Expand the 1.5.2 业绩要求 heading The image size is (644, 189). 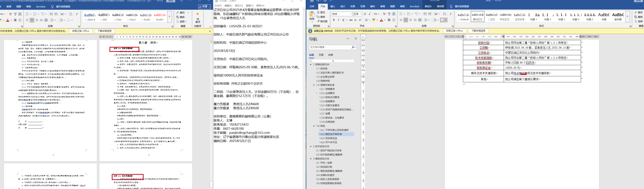317,93
